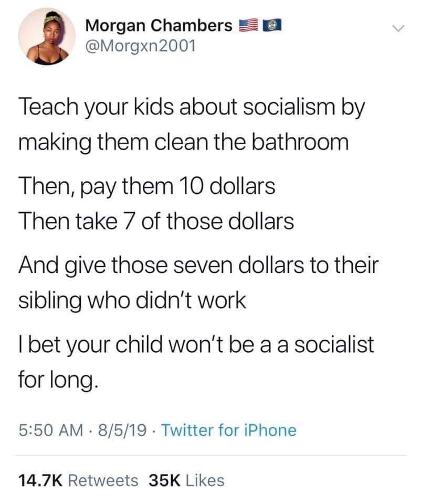Click the blue flag emoji after the name
Viewport: 421px width, 504px height.
[268, 25]
